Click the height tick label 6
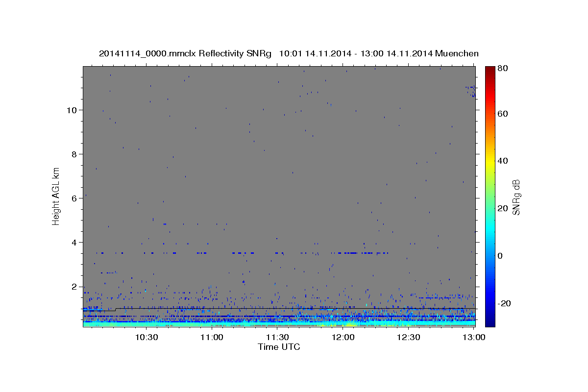 [73, 198]
